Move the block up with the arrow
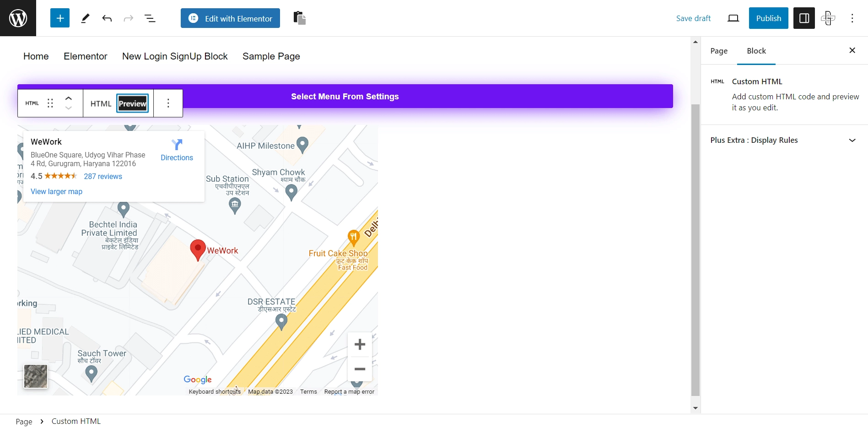Image resolution: width=868 pixels, height=428 pixels. (69, 98)
